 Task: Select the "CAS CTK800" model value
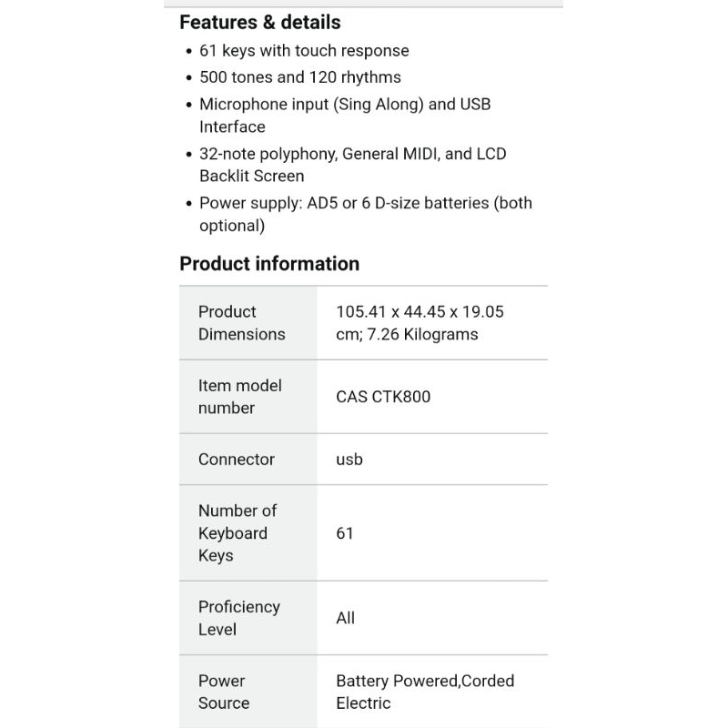(x=383, y=397)
